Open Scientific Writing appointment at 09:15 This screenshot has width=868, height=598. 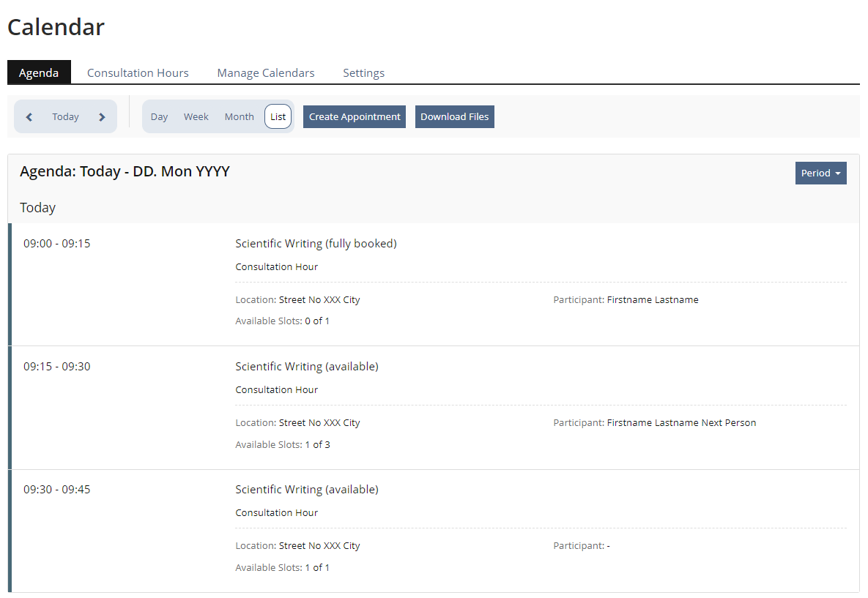click(x=306, y=367)
